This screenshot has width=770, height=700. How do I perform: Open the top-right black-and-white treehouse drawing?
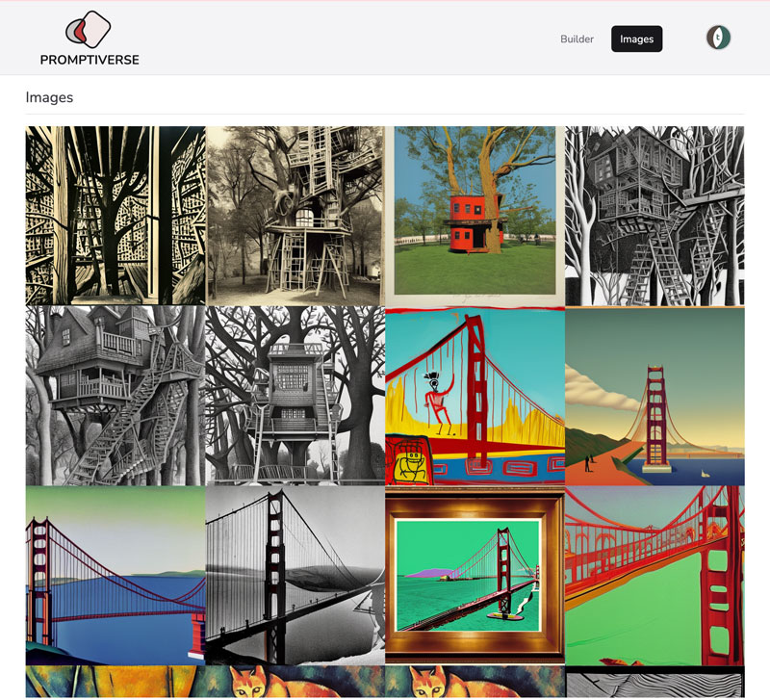coord(654,215)
